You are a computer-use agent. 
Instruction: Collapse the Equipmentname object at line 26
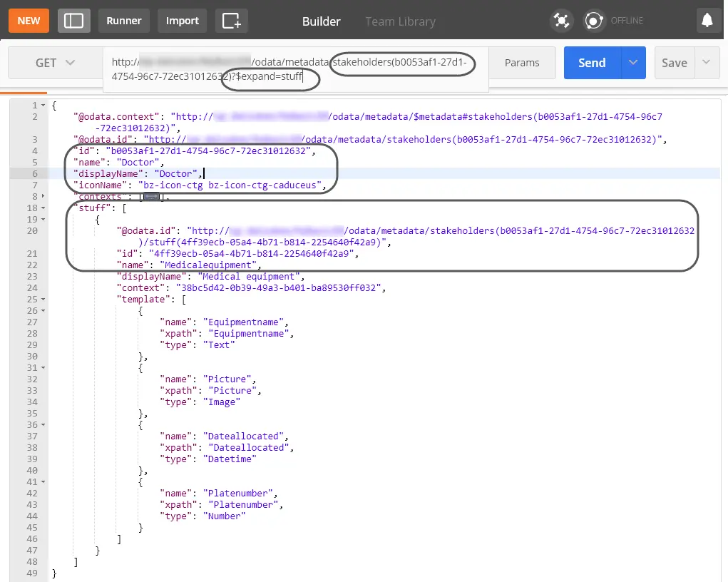(43, 311)
